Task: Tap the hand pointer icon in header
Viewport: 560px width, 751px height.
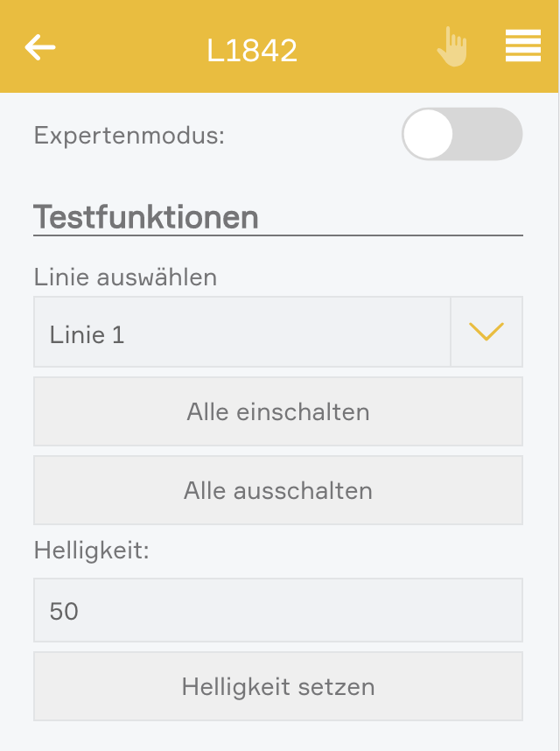Action: pos(452,46)
